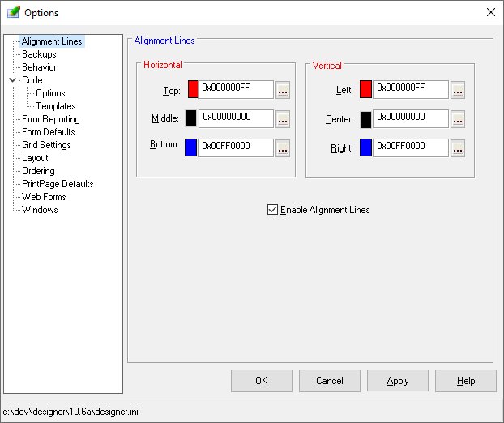Select Backups in the options tree
Screen dimensions: 504x423
[x=39, y=54]
